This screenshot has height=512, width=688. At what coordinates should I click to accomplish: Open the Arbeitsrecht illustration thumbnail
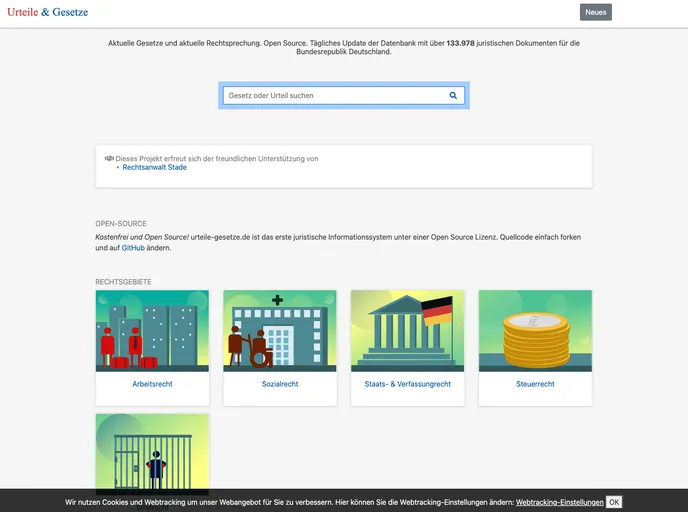coord(152,331)
